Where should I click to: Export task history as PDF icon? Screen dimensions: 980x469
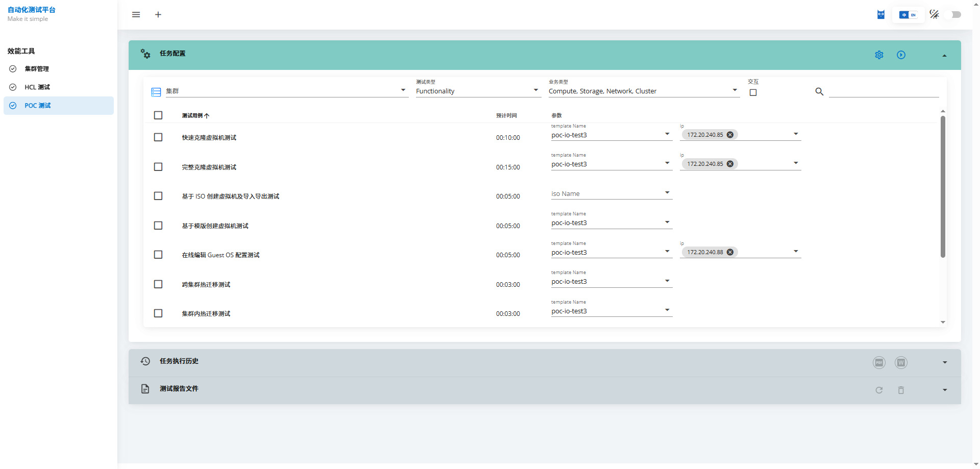coord(879,363)
